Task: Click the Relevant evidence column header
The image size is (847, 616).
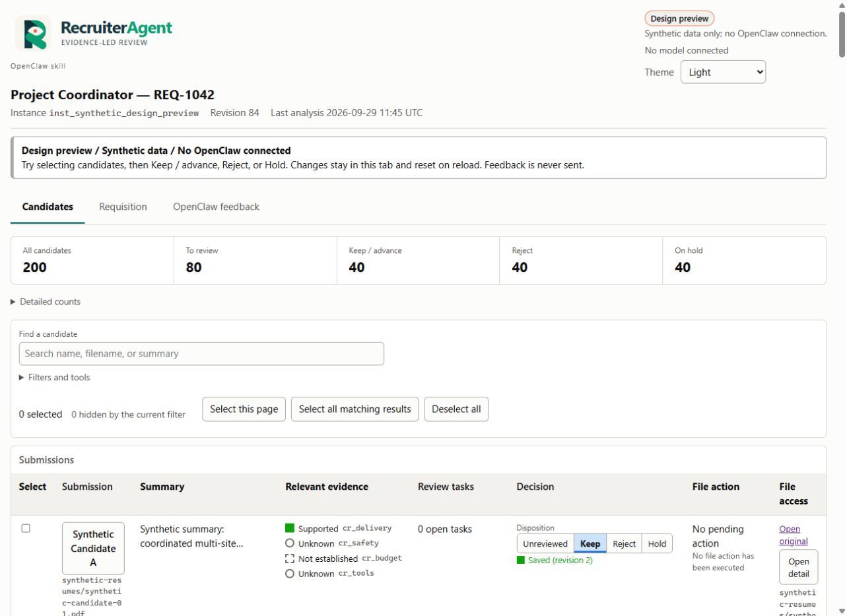Action: pos(327,487)
